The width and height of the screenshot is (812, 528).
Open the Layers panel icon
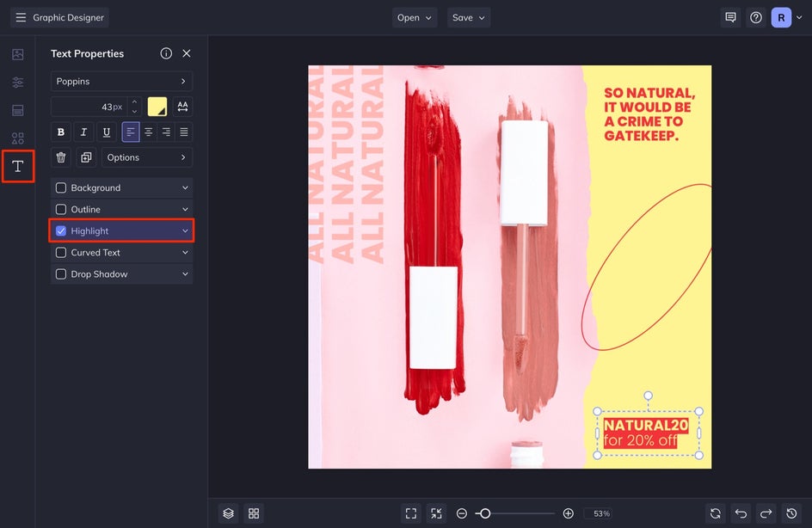[228, 513]
